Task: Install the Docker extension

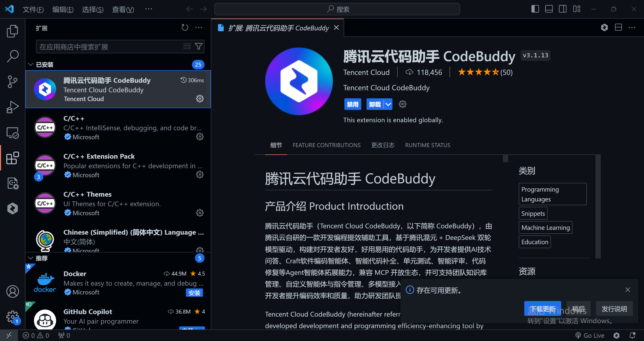Action: 194,293
